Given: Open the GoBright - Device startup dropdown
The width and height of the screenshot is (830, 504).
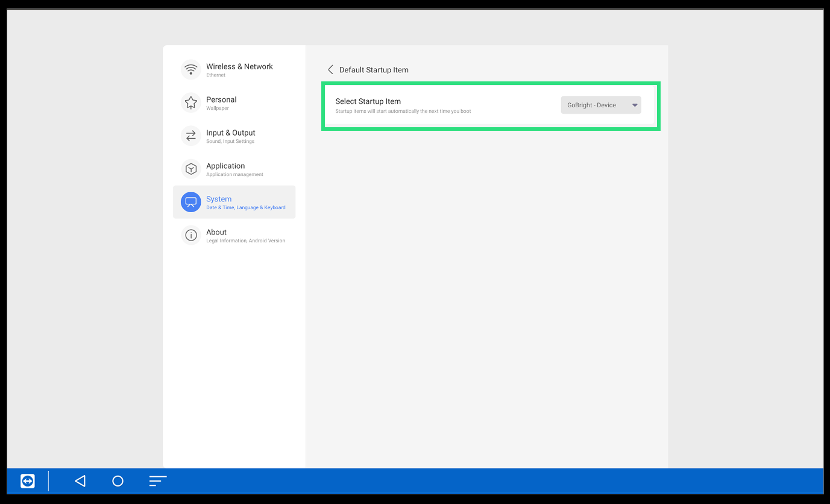Looking at the screenshot, I should point(601,105).
